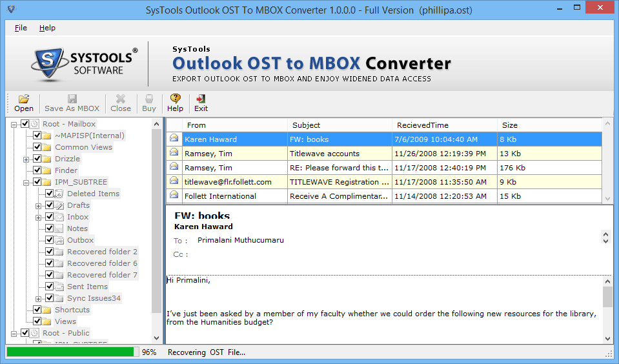Click folder tree scrollbar down arrow
This screenshot has height=364, width=619.
[156, 338]
